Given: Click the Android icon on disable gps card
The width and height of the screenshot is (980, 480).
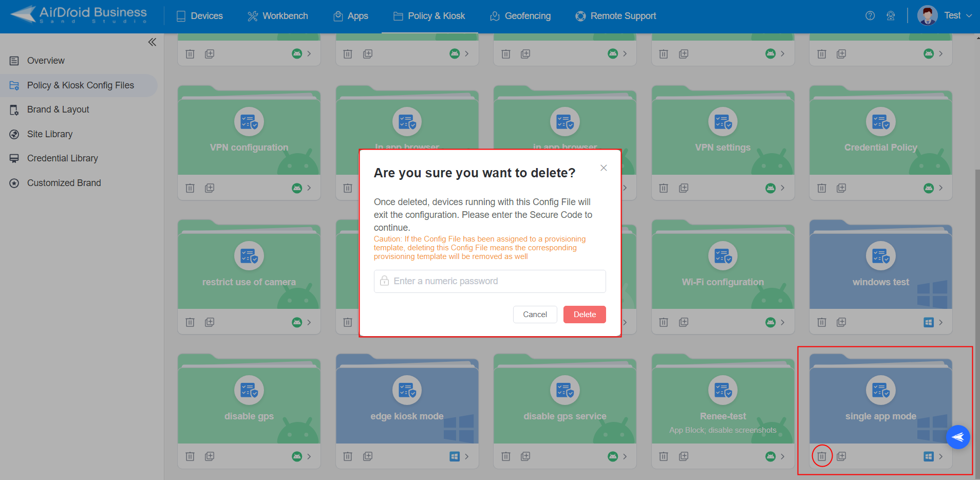Looking at the screenshot, I should click(x=297, y=456).
